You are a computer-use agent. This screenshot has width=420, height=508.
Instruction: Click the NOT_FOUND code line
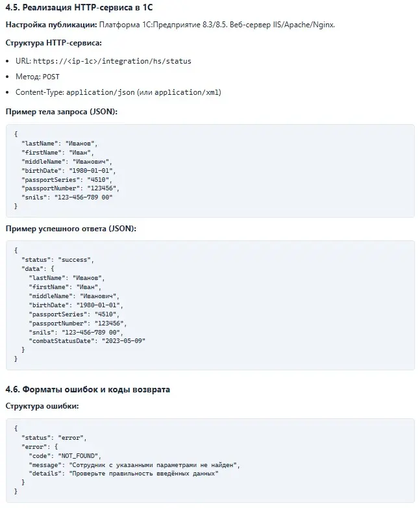(65, 456)
